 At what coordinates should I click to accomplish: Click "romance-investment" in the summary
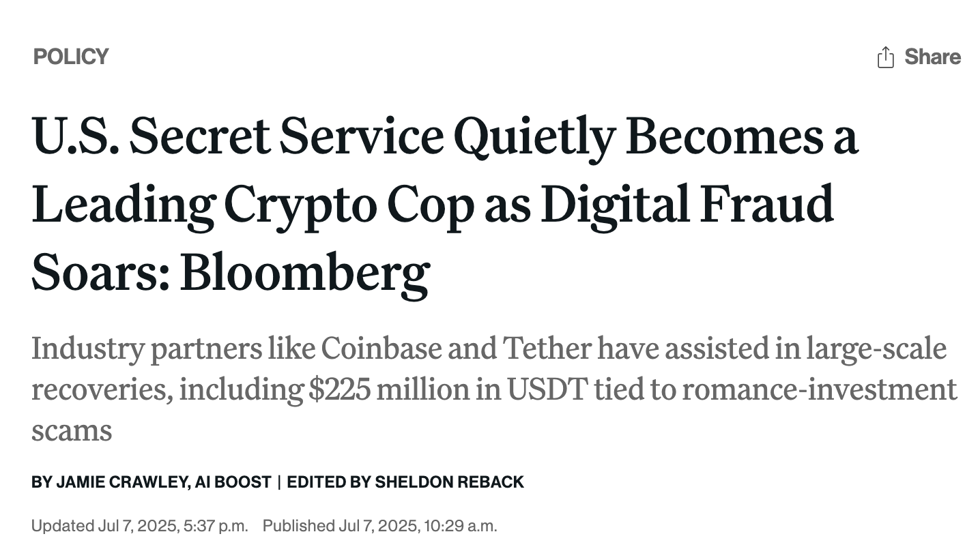tap(820, 390)
